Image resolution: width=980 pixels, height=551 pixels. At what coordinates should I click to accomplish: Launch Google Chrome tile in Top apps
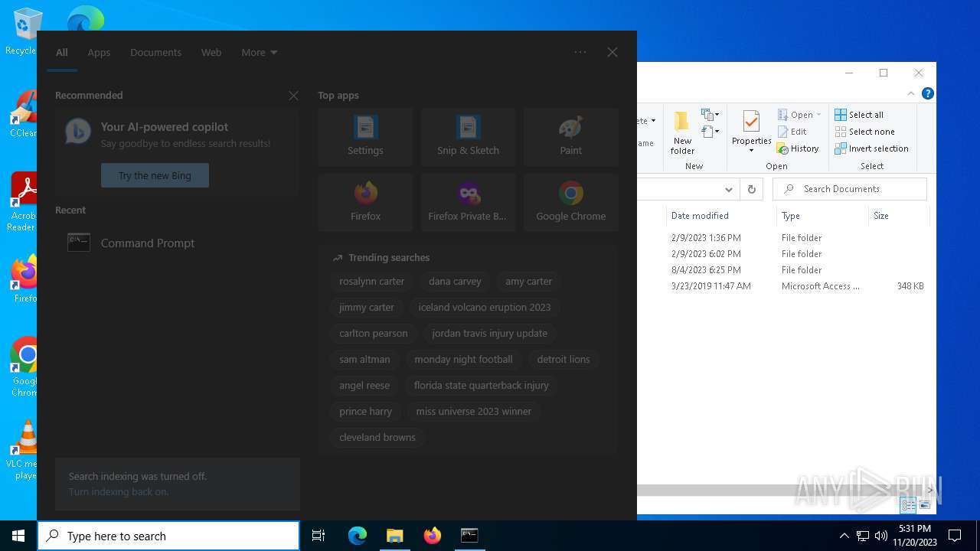[570, 203]
